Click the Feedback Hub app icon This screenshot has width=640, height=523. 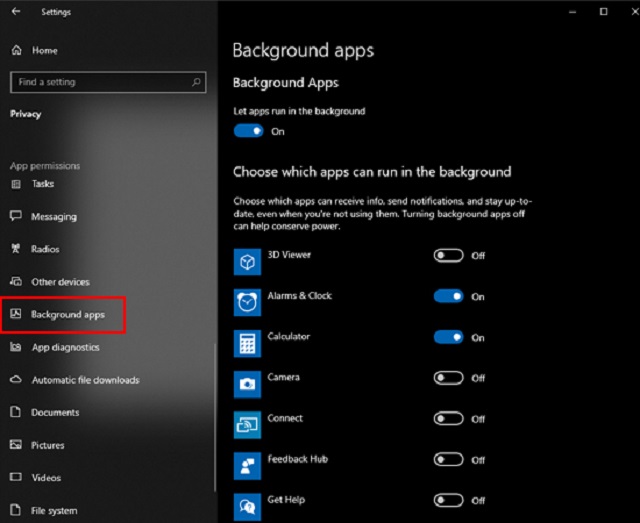pos(247,466)
